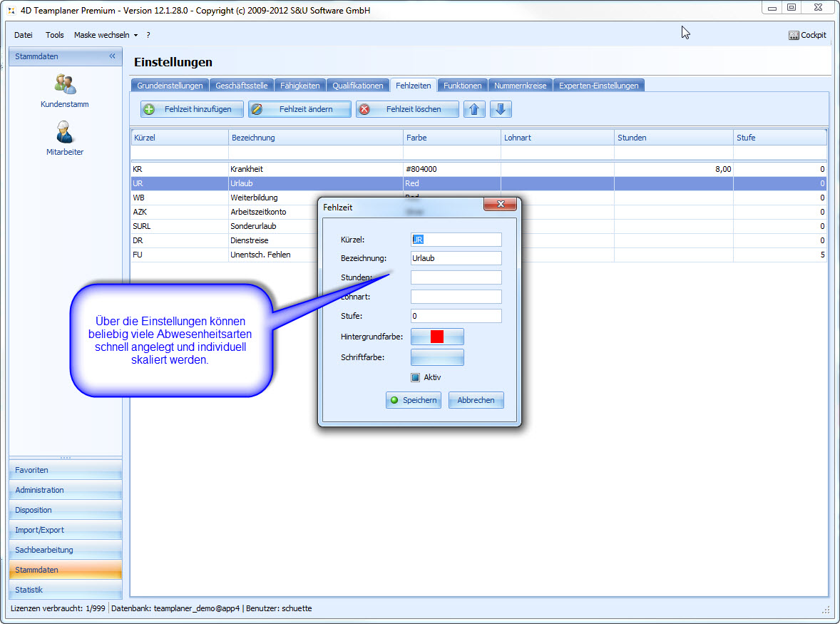Collapse the Stammdaten sidebar panel
840x624 pixels.
[x=112, y=56]
